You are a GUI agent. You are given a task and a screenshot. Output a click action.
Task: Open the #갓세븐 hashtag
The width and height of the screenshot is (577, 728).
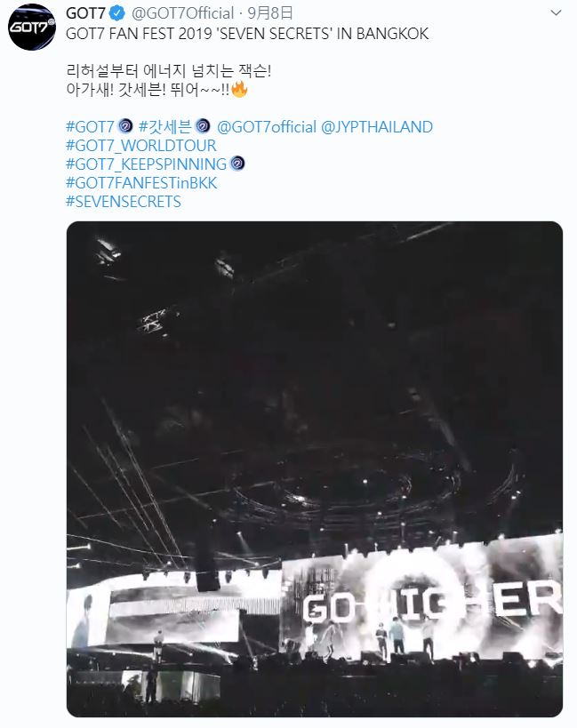(x=165, y=127)
